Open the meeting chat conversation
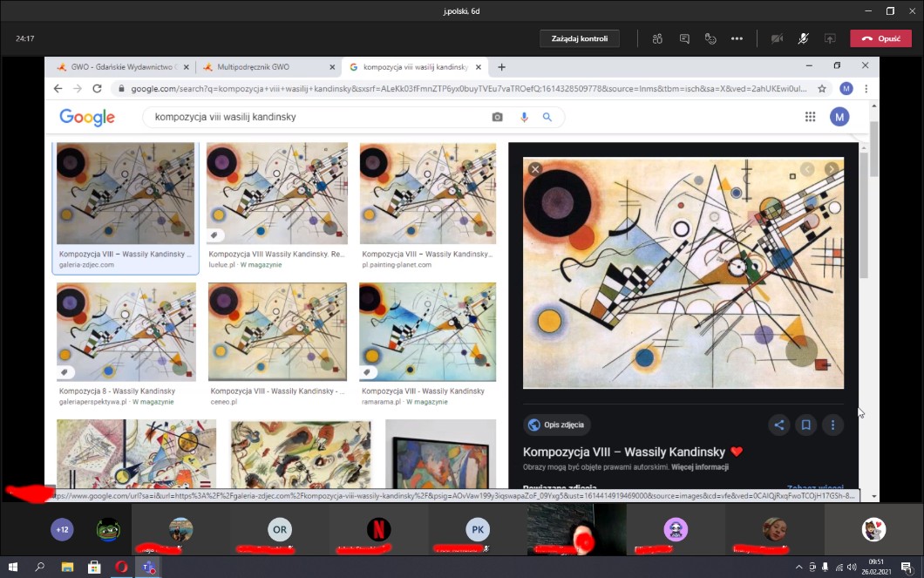 pos(684,38)
